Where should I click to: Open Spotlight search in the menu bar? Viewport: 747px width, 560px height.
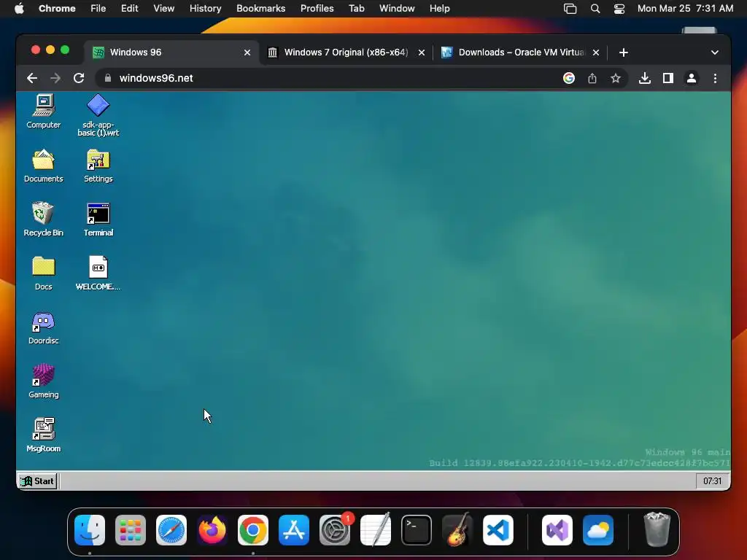tap(595, 8)
